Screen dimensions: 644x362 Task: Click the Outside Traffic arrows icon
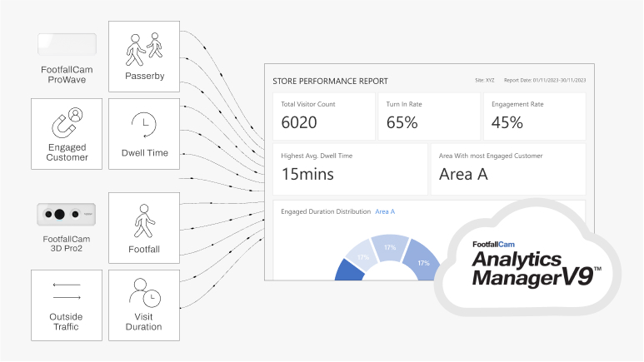point(67,291)
